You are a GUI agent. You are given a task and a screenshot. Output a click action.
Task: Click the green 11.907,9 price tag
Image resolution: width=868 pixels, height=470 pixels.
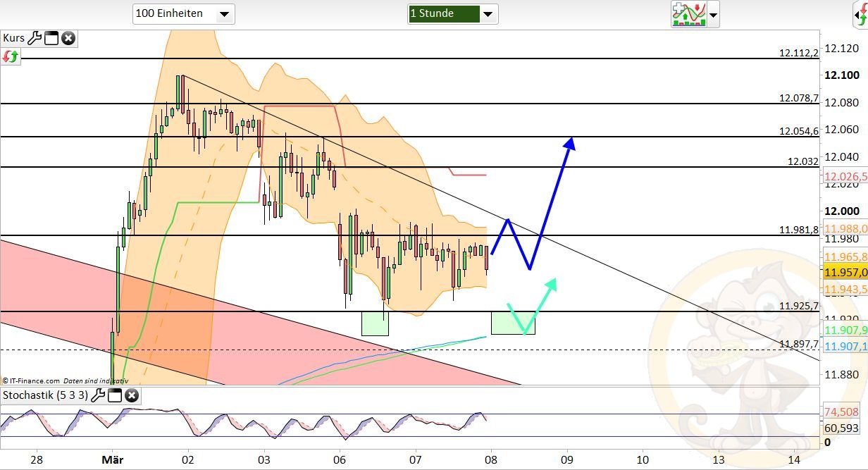tap(844, 329)
